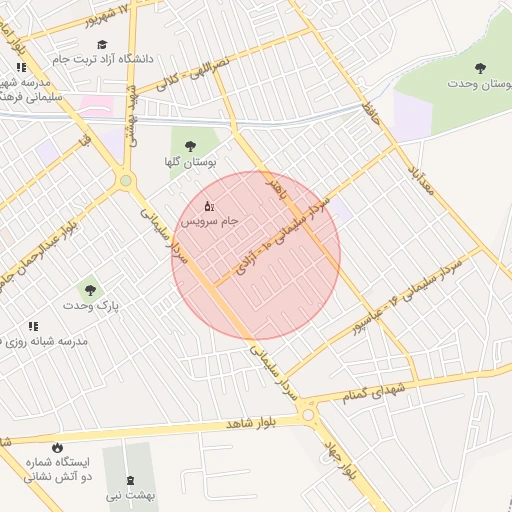512x512 pixels.
Task: Click the سردار سلیمانی ۱۶ - عباسپور label
Action: [408, 297]
